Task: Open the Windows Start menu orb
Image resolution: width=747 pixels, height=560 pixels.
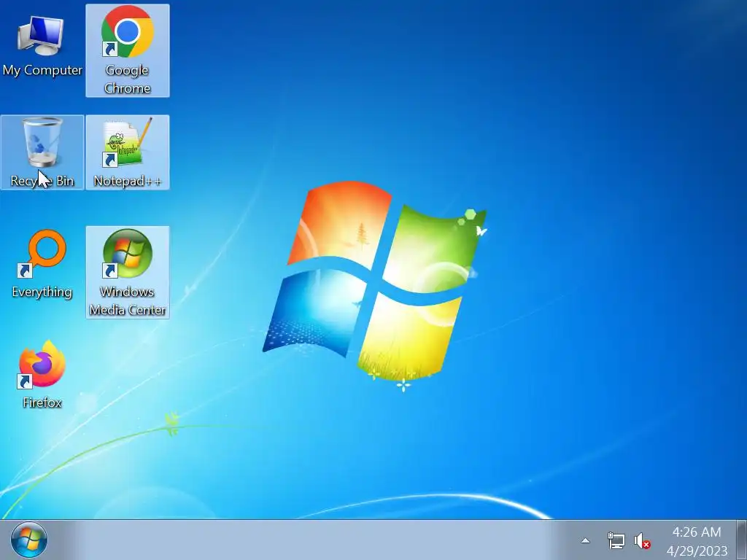Action: click(x=29, y=540)
